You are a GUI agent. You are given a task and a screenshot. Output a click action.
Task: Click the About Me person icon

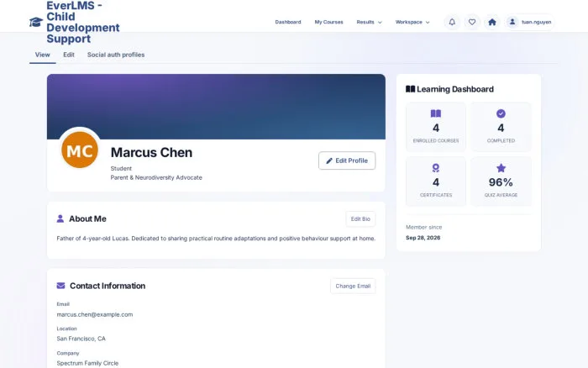point(60,218)
